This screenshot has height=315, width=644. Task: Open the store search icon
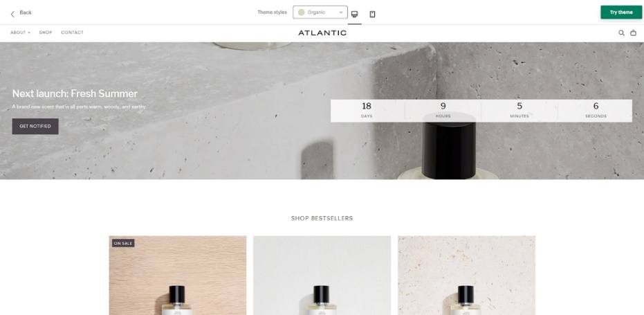621,33
